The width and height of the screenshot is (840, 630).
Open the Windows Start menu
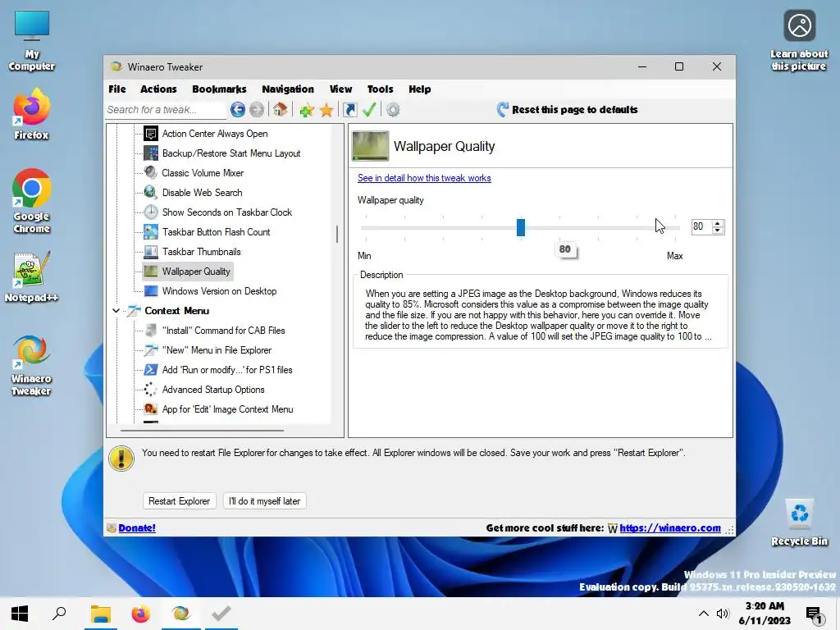20,614
